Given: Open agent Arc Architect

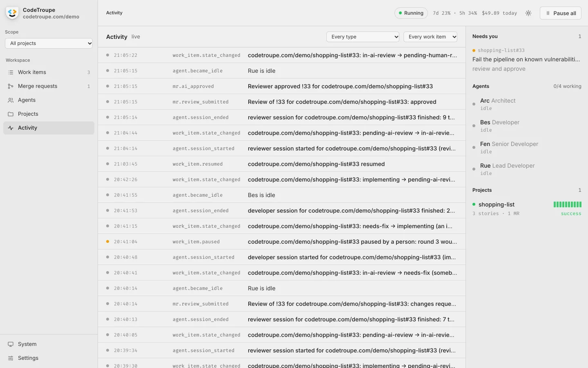Looking at the screenshot, I should click(527, 104).
